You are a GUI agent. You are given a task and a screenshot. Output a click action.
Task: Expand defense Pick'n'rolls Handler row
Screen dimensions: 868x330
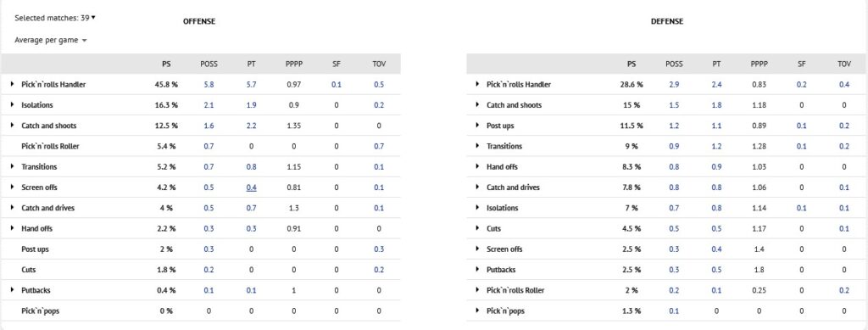click(x=477, y=84)
